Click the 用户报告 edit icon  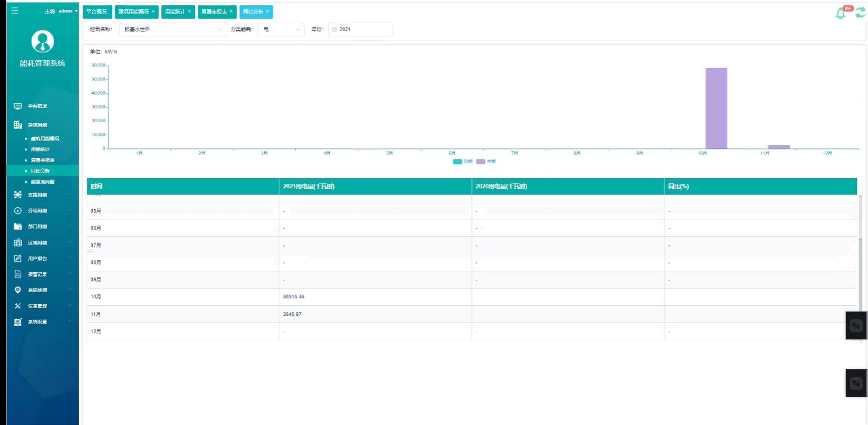17,258
